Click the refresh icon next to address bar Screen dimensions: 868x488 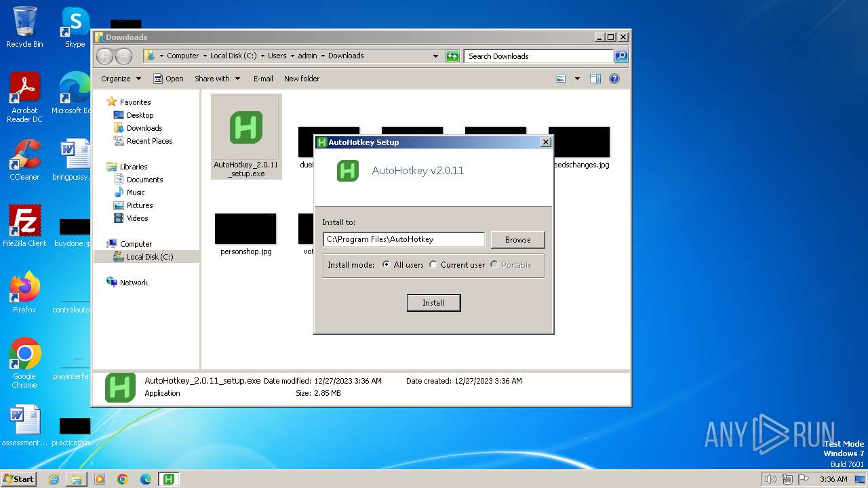point(452,56)
